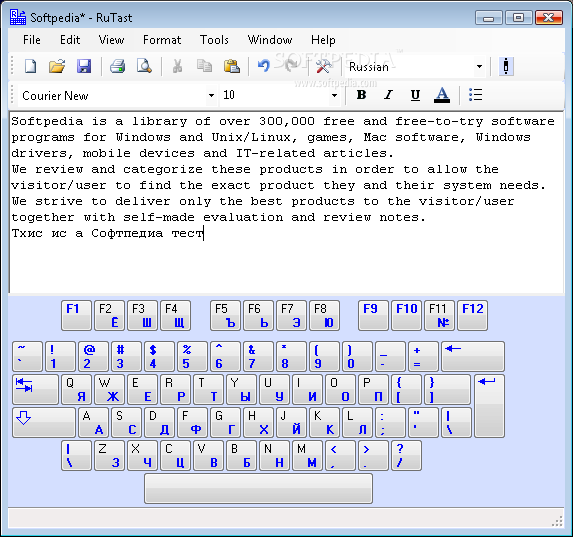Click F7 key with Э letter

(291, 315)
